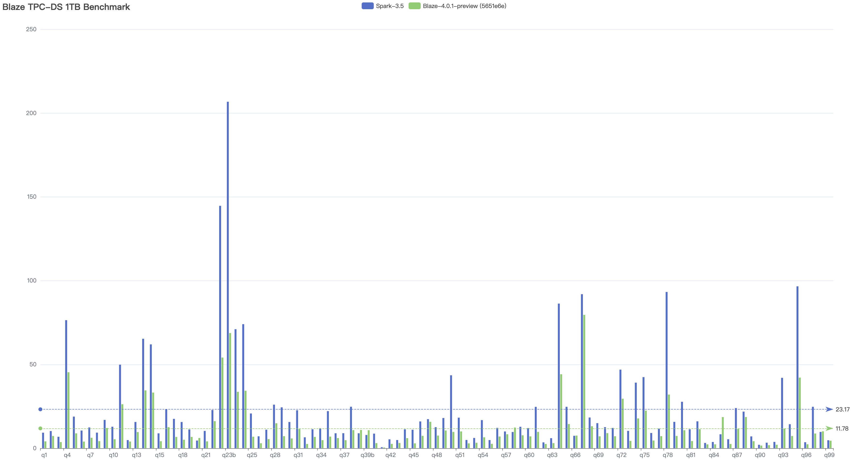Click the q78 x-axis label
The width and height of the screenshot is (868, 472).
[667, 455]
